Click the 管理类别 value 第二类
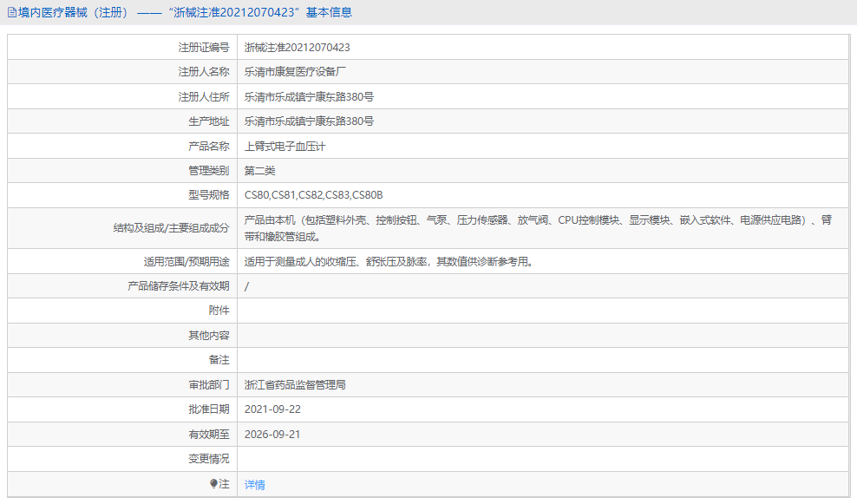The image size is (857, 504). pyautogui.click(x=262, y=170)
